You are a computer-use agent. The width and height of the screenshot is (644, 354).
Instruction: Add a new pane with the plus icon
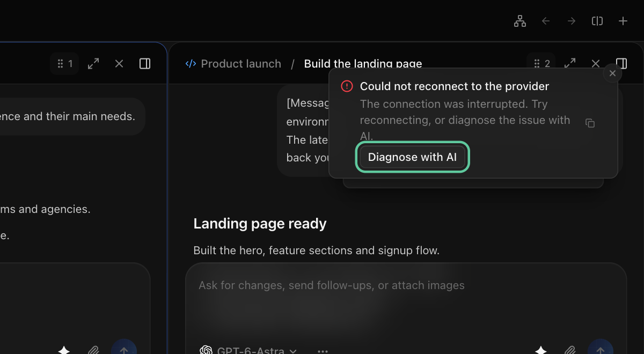tap(623, 21)
